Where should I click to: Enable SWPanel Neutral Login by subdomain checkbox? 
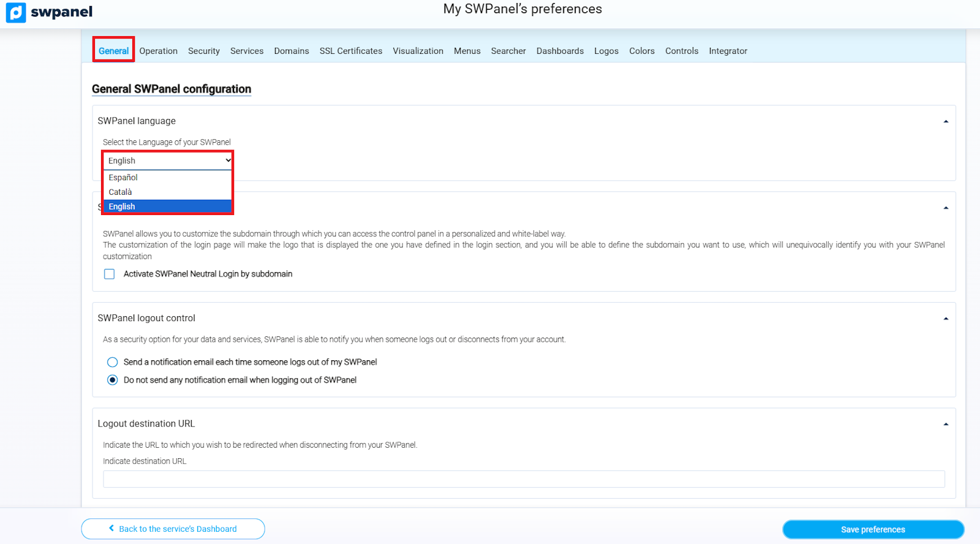[x=110, y=274]
